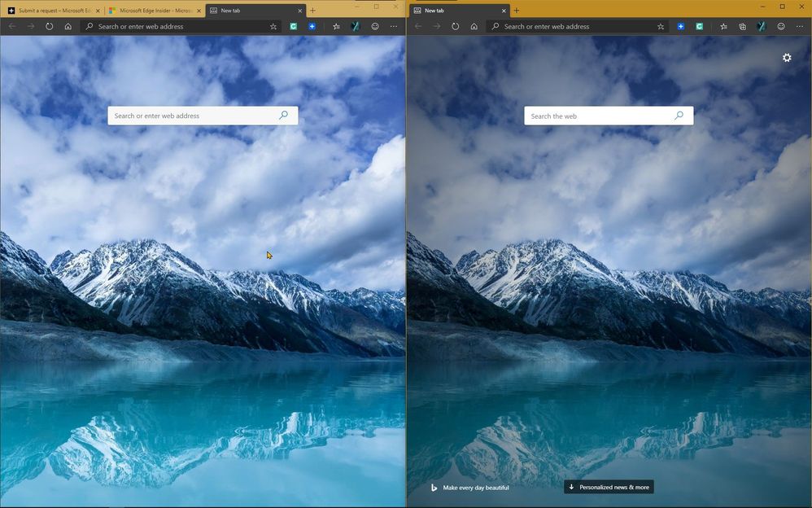Favorite this page via star in right window
Screen dimensions: 812x508
tap(661, 26)
